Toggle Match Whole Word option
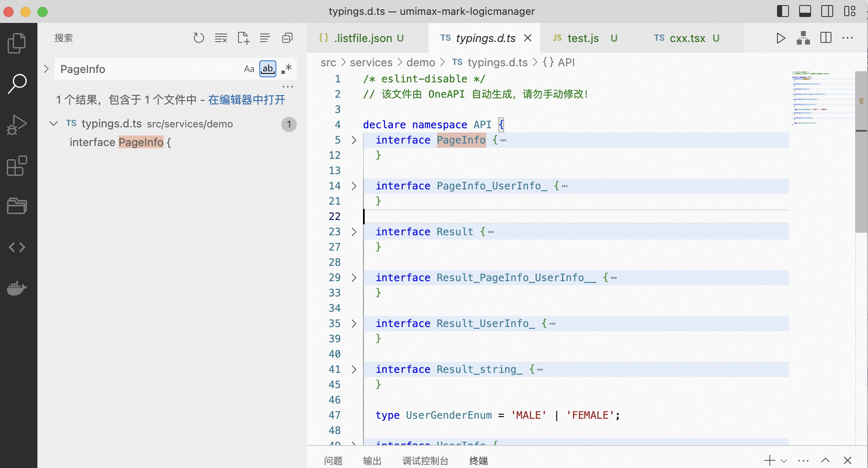 click(267, 69)
